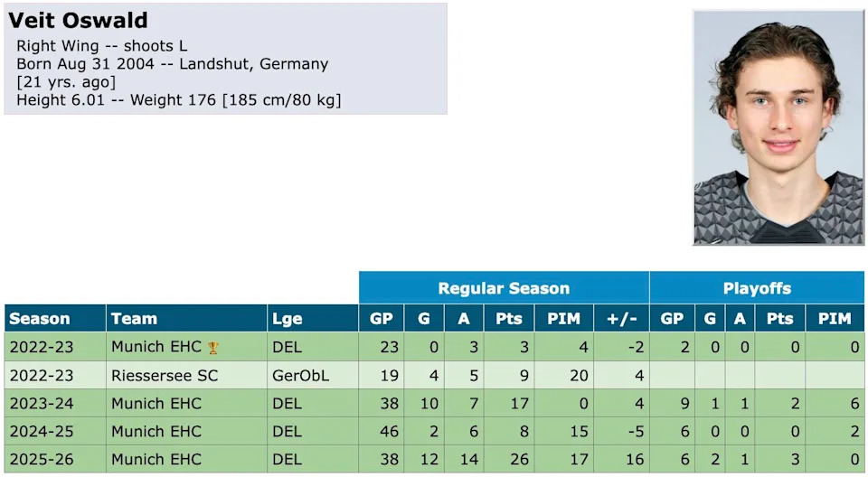Click the trophy icon beside Munich EHC
Screen dimensions: 868x477
(213, 347)
